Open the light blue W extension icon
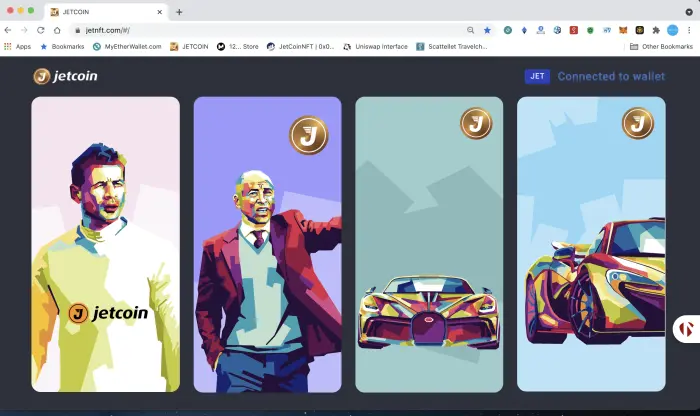The width and height of the screenshot is (700, 416). point(607,30)
